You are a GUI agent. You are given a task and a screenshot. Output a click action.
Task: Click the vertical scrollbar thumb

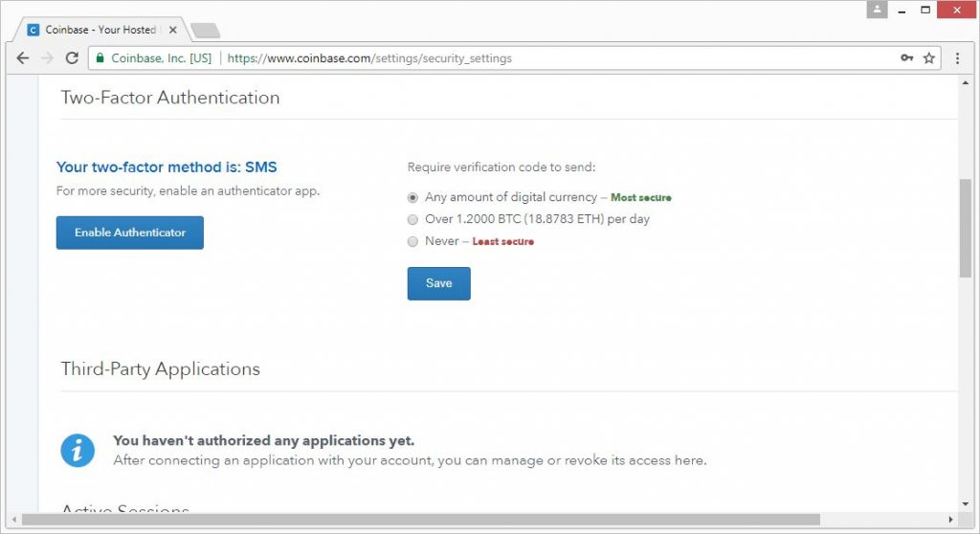(x=966, y=228)
